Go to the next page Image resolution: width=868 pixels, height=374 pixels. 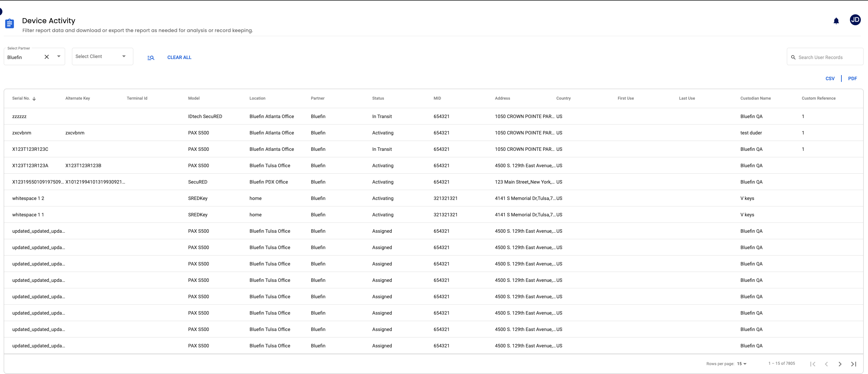coord(840,364)
